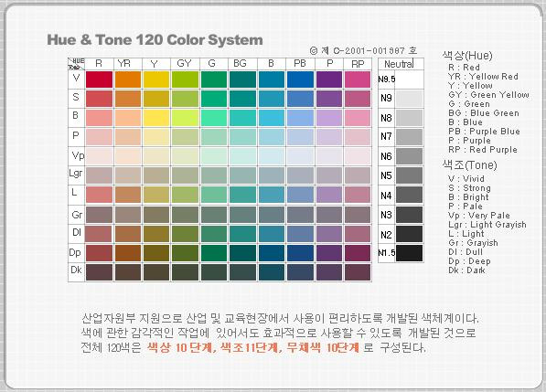Pick the Vivid Red swatch
The width and height of the screenshot is (546, 392).
coord(99,79)
